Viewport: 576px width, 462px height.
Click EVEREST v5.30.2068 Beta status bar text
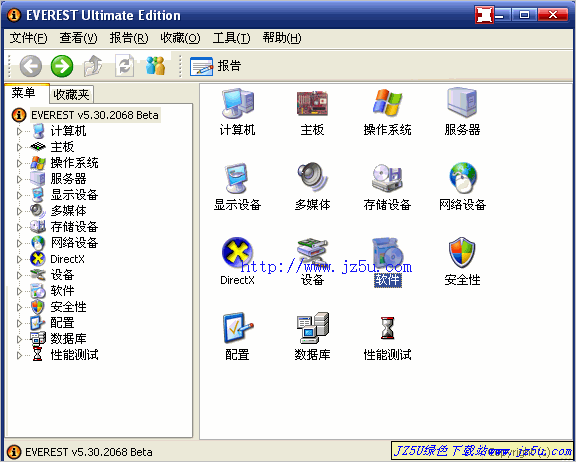89,452
